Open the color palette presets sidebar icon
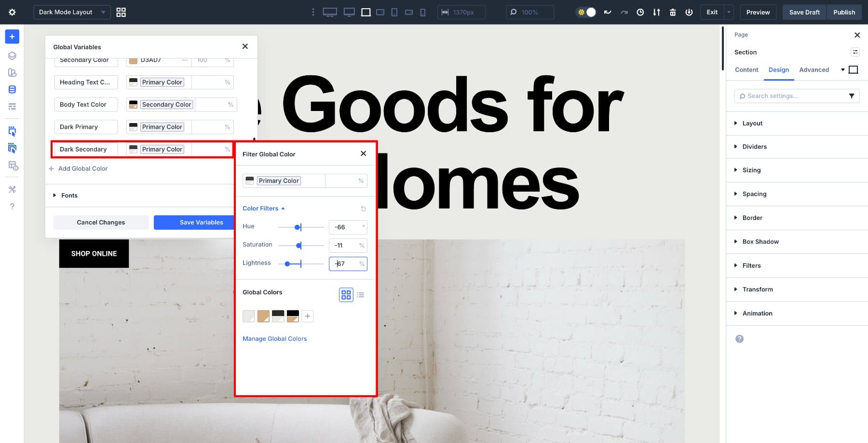Image resolution: width=868 pixels, height=443 pixels. coord(12,72)
